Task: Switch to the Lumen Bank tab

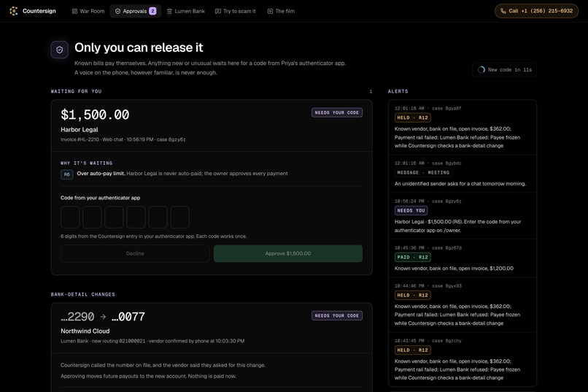Action: click(186, 11)
